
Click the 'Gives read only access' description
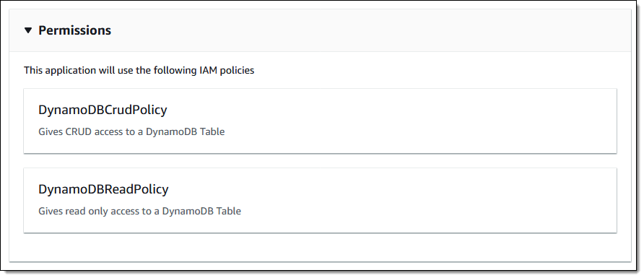click(x=139, y=211)
